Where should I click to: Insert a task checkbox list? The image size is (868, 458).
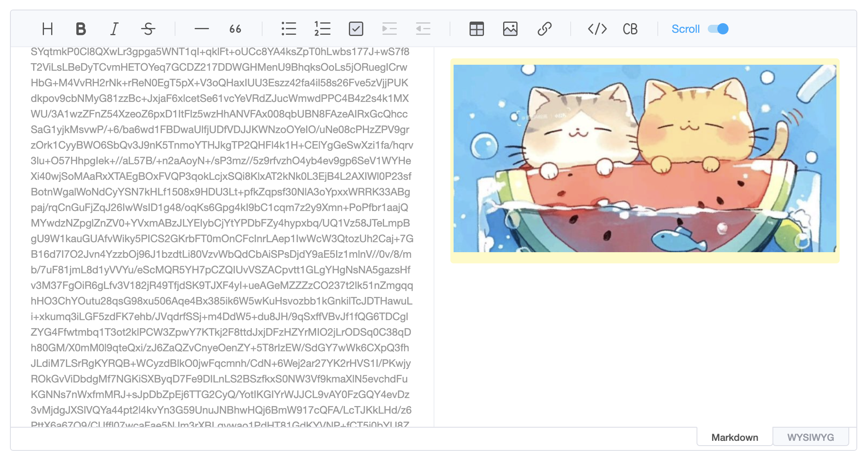point(356,29)
